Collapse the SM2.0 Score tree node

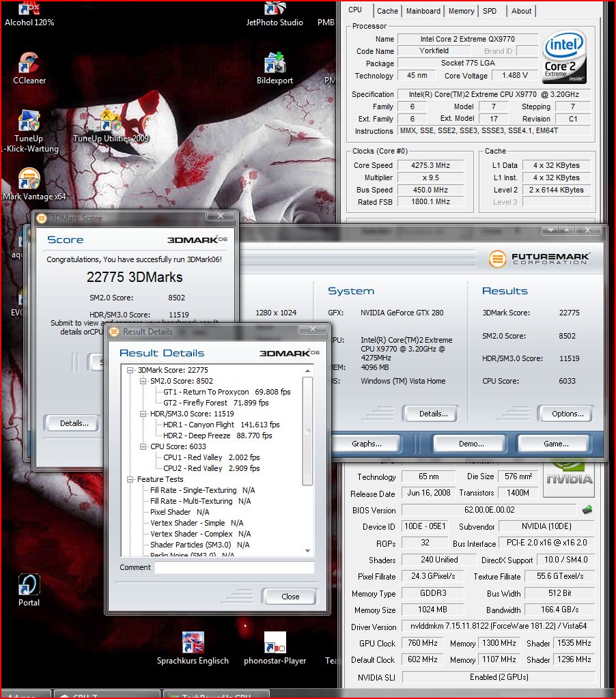point(143,381)
